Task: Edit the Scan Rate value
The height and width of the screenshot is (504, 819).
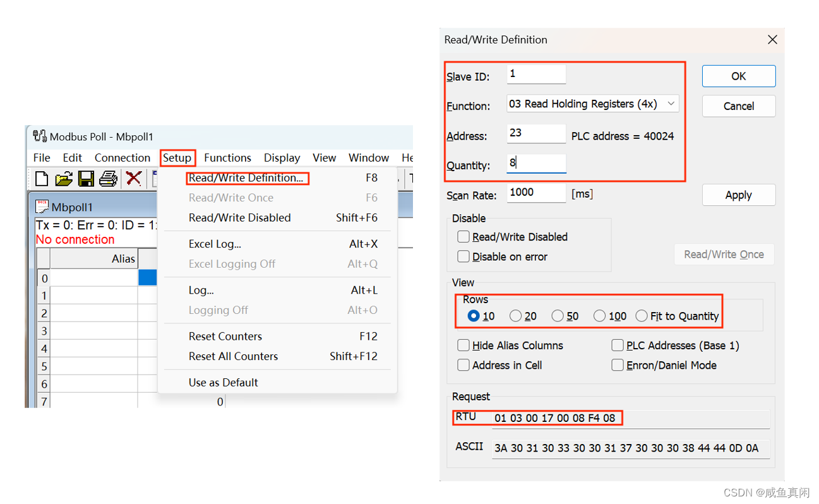Action: point(536,193)
